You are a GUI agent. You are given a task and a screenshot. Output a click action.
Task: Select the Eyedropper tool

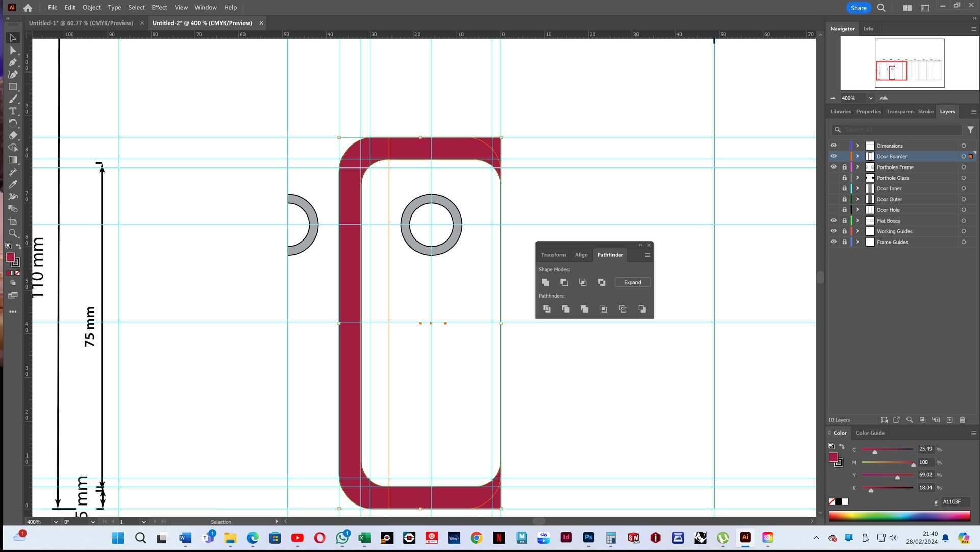[x=13, y=184]
